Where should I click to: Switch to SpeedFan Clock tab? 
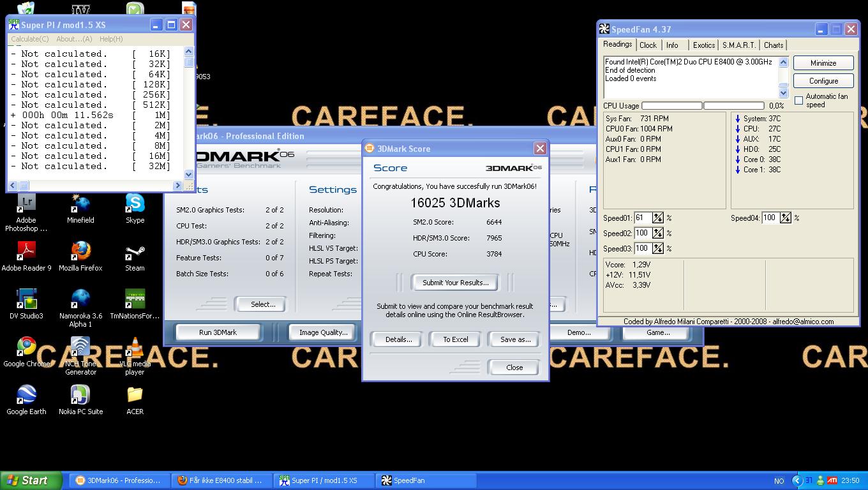click(648, 45)
